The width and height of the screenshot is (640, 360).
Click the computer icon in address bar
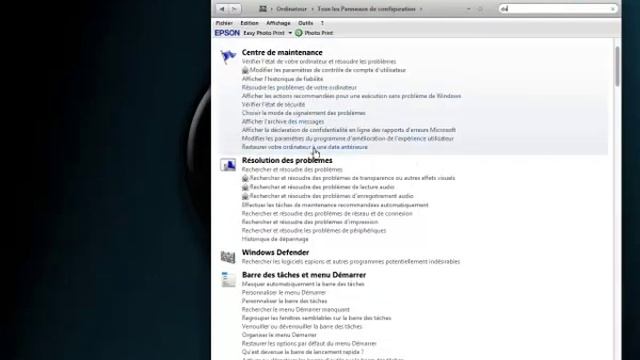263,9
